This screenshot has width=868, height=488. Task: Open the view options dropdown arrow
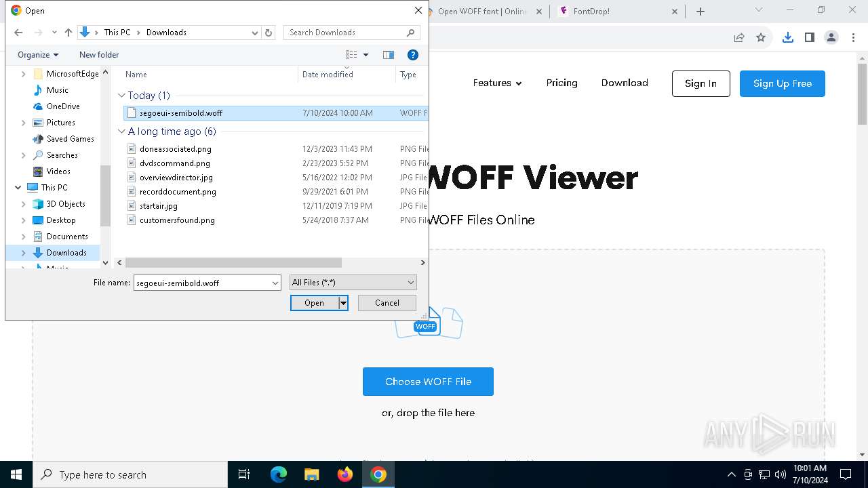tap(366, 55)
